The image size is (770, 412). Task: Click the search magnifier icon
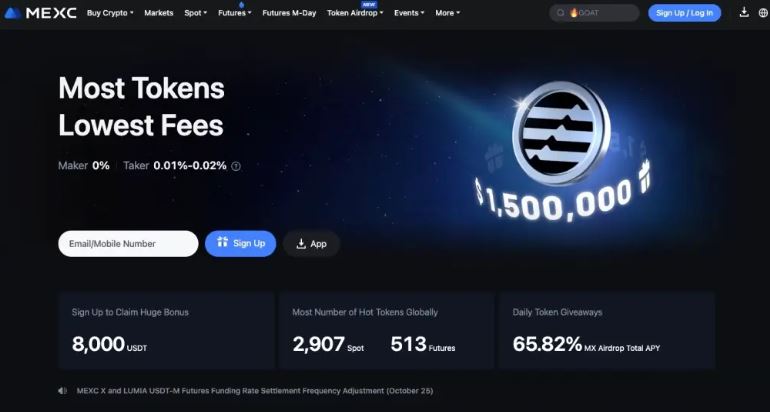560,13
